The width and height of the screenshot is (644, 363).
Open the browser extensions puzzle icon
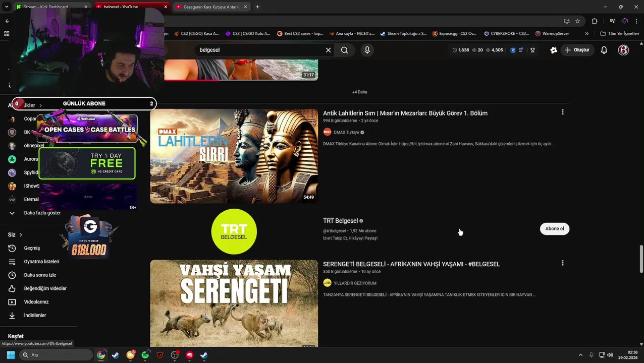[x=595, y=21]
